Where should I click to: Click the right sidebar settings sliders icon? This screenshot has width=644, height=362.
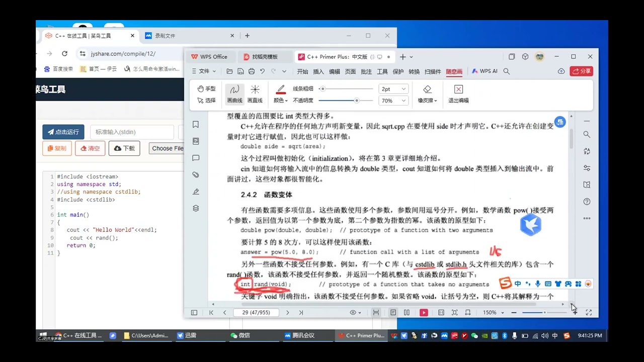point(587,168)
